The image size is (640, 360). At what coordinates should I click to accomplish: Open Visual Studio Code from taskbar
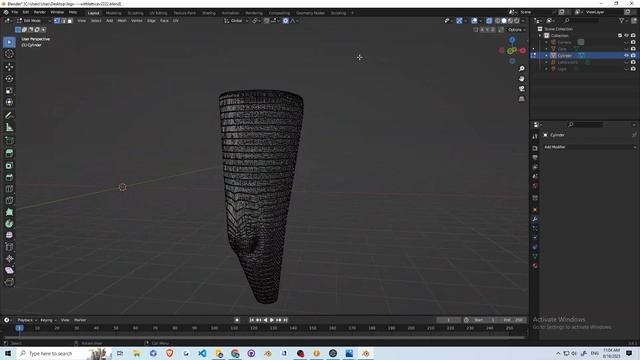tap(202, 353)
